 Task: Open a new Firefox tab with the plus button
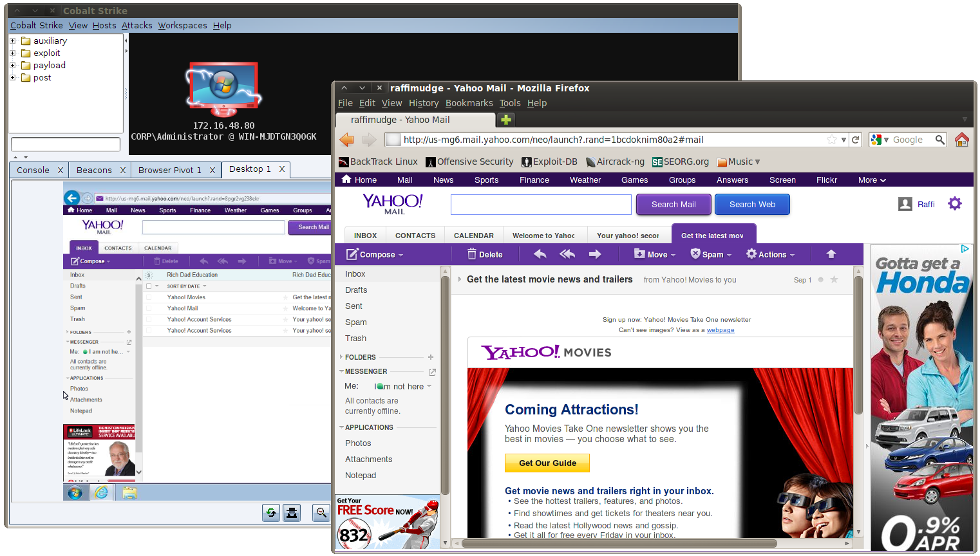506,120
